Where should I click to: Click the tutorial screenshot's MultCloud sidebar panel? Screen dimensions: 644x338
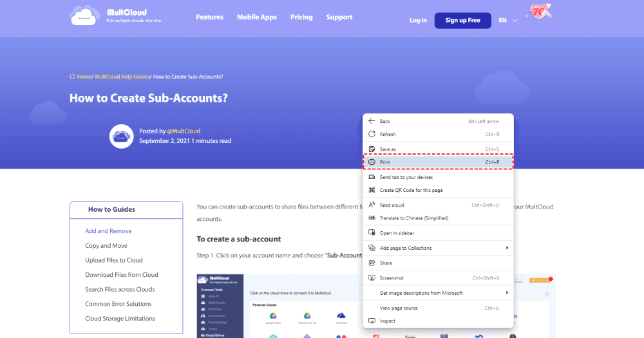(x=220, y=306)
